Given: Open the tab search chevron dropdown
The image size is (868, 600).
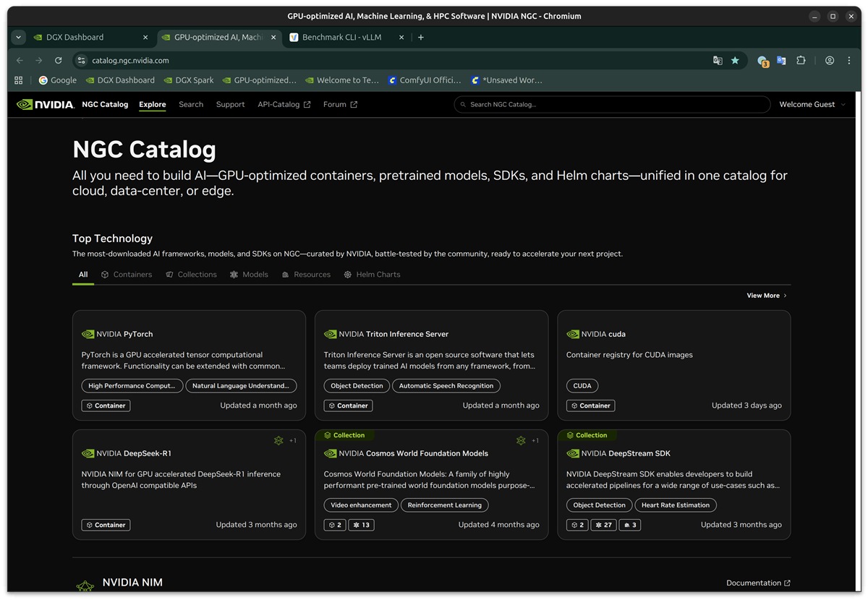Looking at the screenshot, I should click(19, 37).
